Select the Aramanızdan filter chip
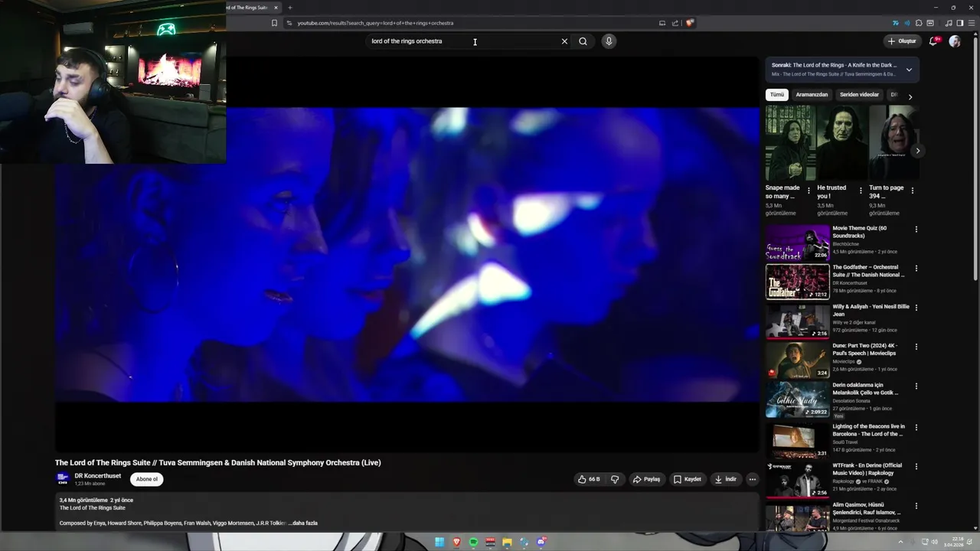 [812, 95]
